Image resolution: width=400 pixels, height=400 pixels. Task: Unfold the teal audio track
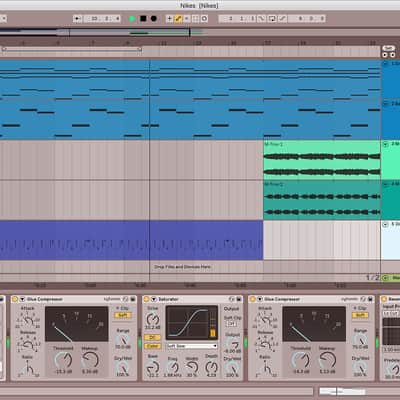pyautogui.click(x=386, y=184)
